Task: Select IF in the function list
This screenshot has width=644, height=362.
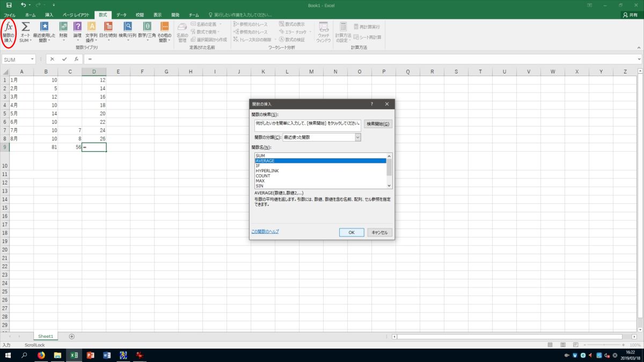Action: click(x=320, y=166)
